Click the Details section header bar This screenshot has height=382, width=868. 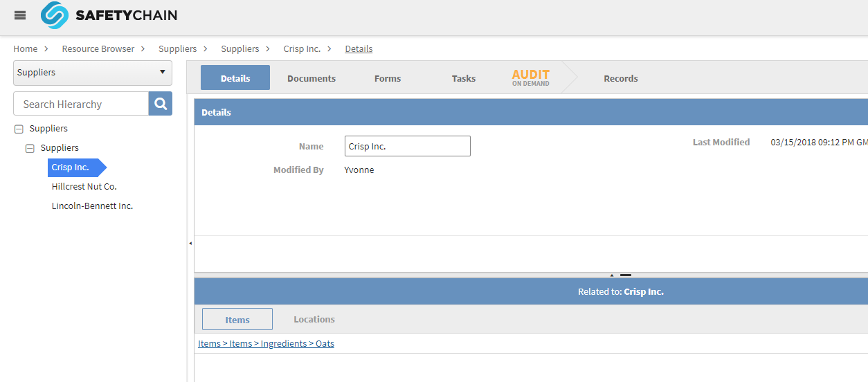click(531, 112)
